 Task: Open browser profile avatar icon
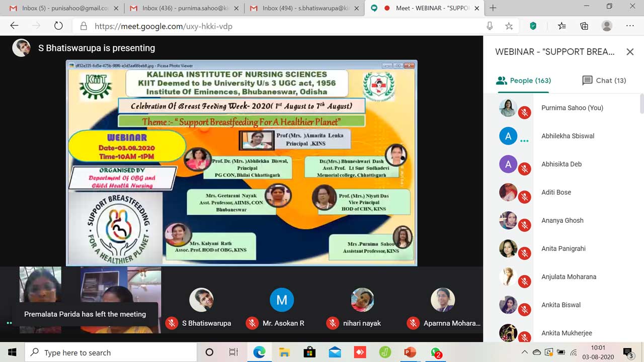click(x=607, y=26)
